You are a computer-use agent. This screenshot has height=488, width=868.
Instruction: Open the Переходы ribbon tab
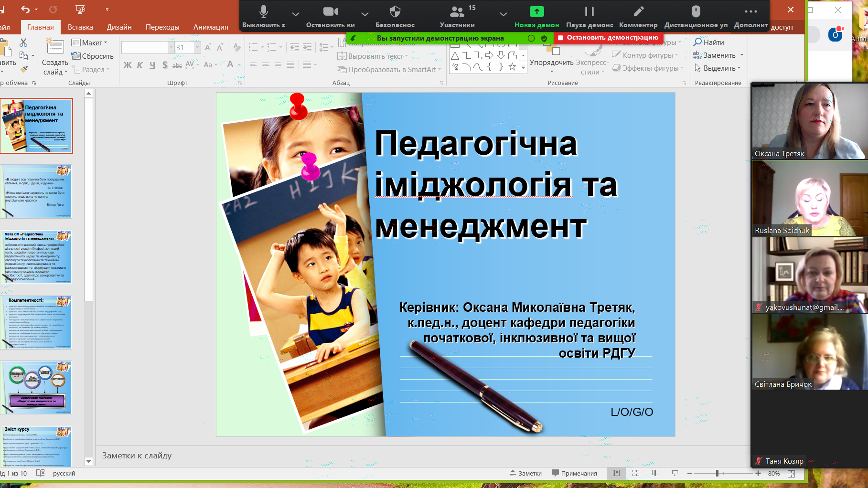coord(162,27)
